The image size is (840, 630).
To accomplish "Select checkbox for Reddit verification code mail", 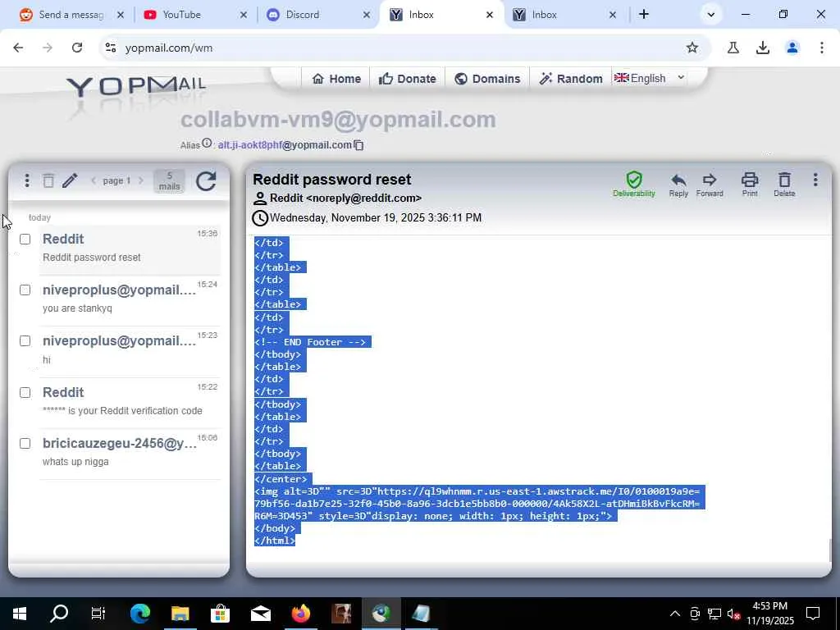I will pos(25,392).
